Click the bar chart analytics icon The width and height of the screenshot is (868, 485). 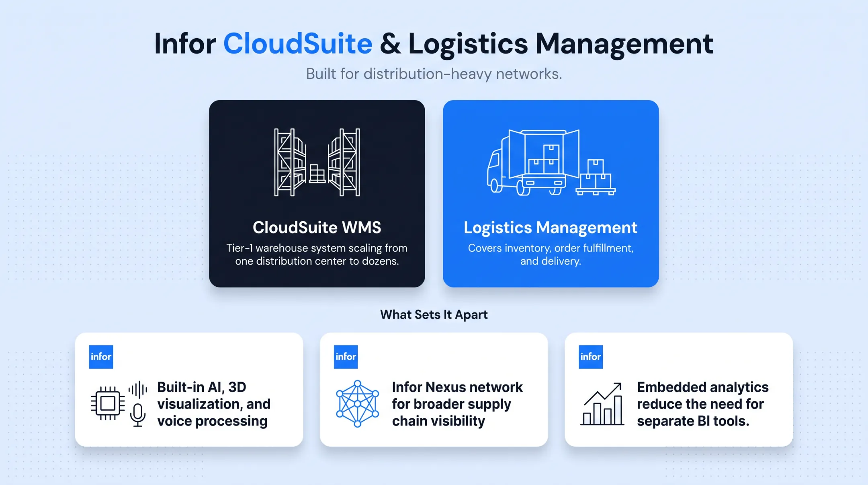coord(602,404)
